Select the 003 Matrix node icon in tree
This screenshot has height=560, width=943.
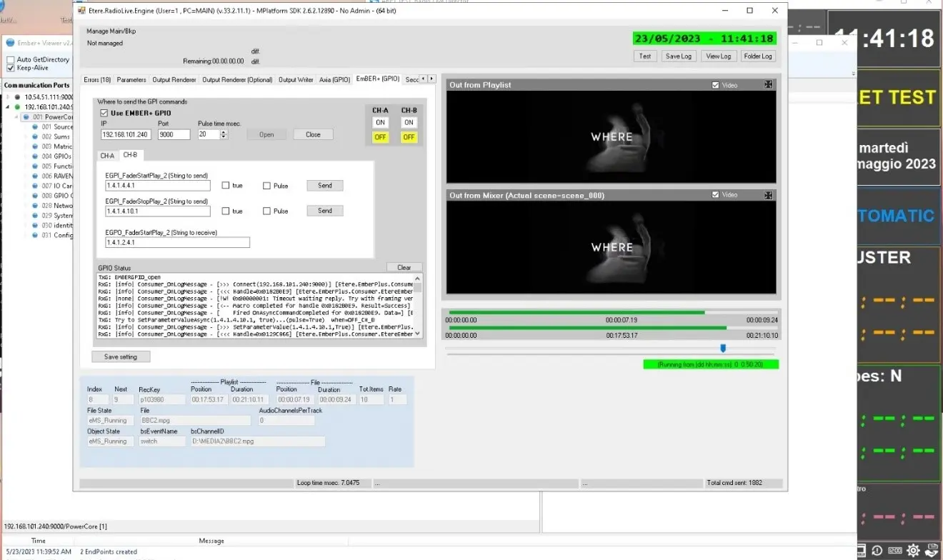pos(35,146)
